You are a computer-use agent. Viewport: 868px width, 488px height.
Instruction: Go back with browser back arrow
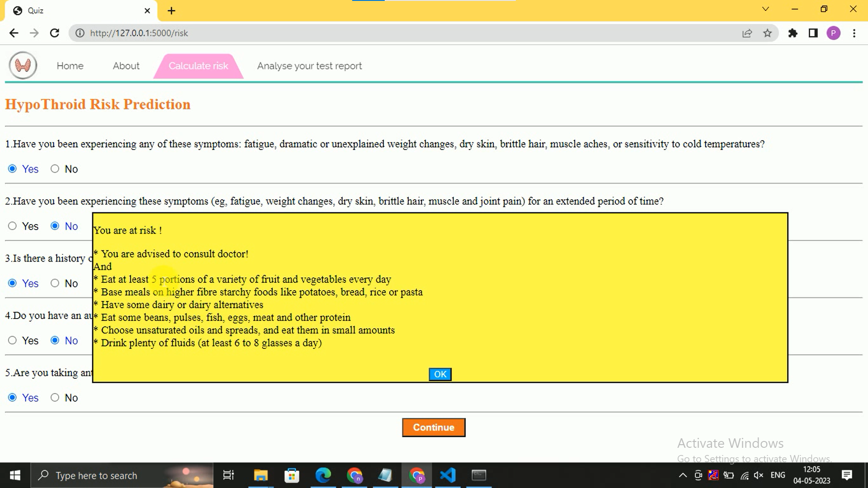coord(14,33)
